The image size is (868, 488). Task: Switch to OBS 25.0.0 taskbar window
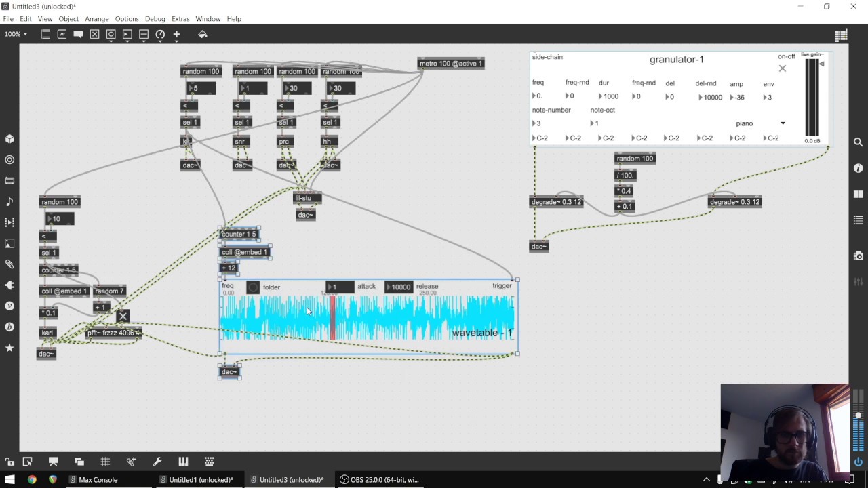click(380, 479)
